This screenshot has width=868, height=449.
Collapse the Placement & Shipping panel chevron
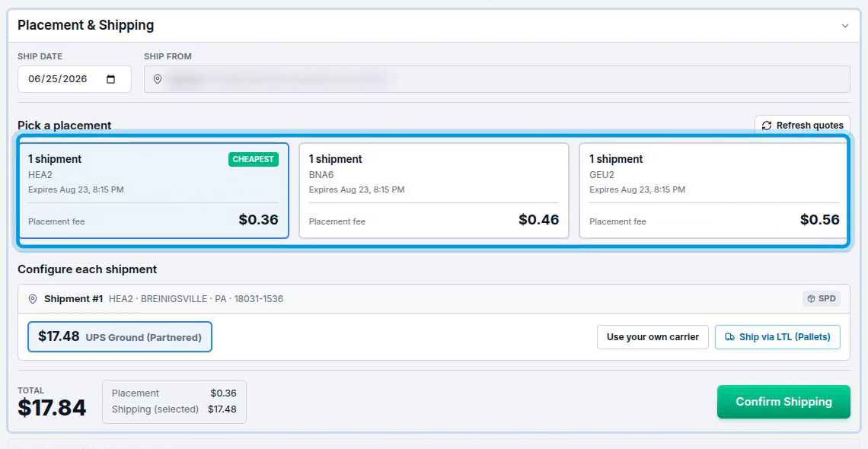pos(844,25)
